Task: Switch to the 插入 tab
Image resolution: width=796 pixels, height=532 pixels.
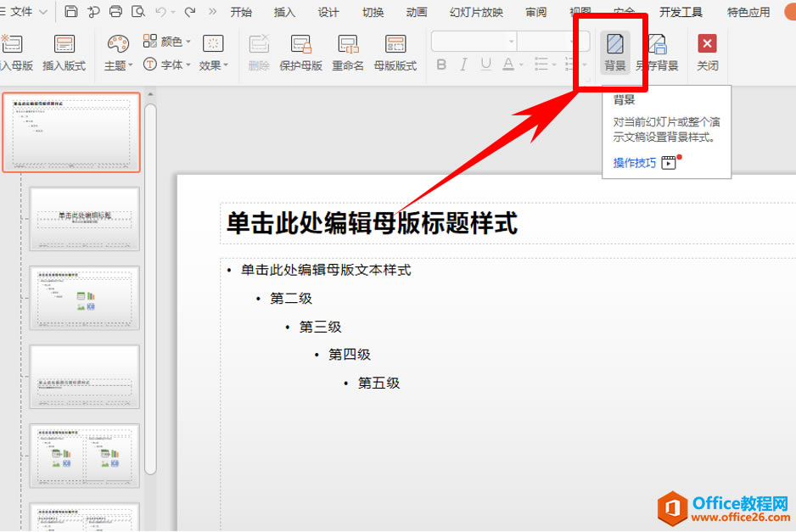Action: click(x=284, y=12)
